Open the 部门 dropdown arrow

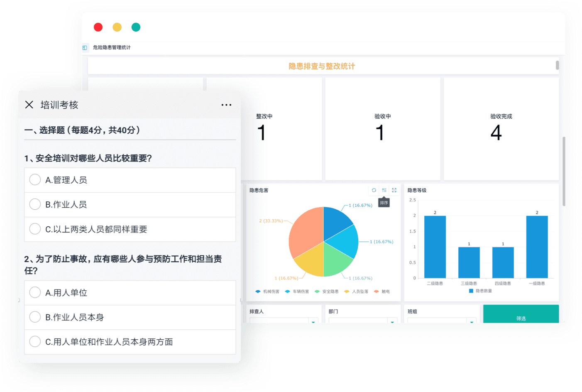click(392, 321)
